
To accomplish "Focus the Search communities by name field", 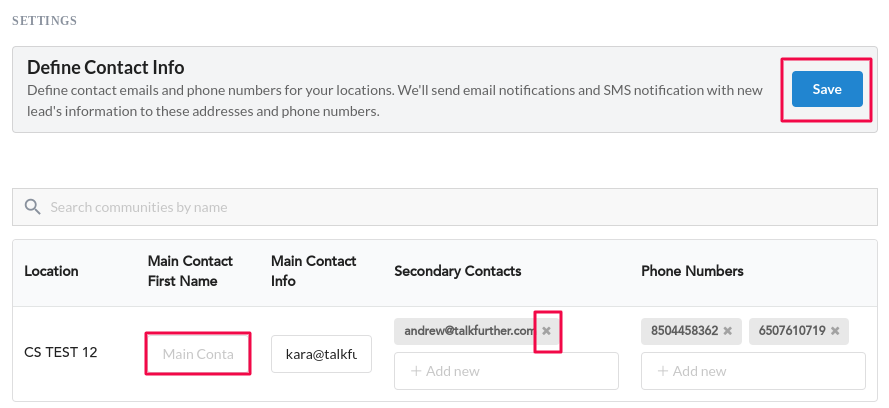I will click(444, 207).
